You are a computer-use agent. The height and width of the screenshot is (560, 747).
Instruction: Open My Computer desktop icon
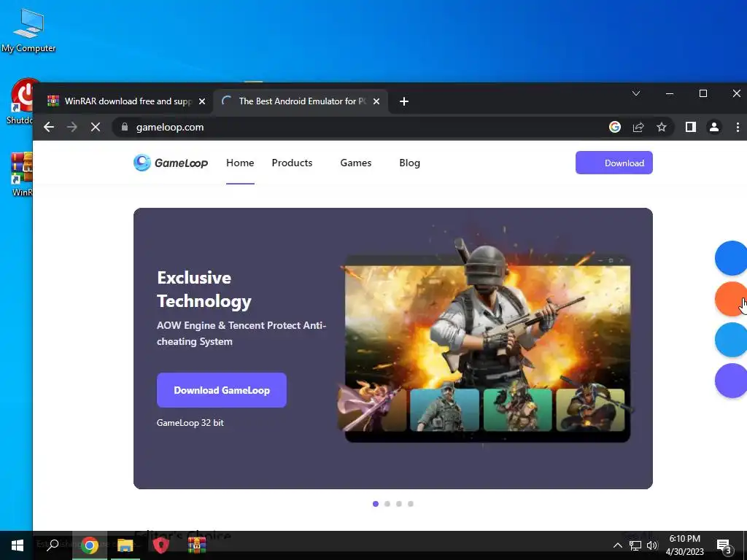point(28,31)
